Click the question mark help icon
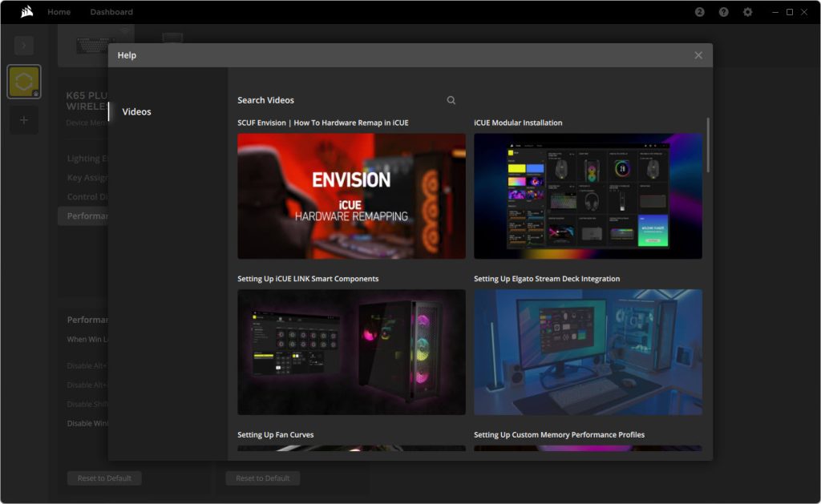The image size is (821, 504). pyautogui.click(x=724, y=11)
